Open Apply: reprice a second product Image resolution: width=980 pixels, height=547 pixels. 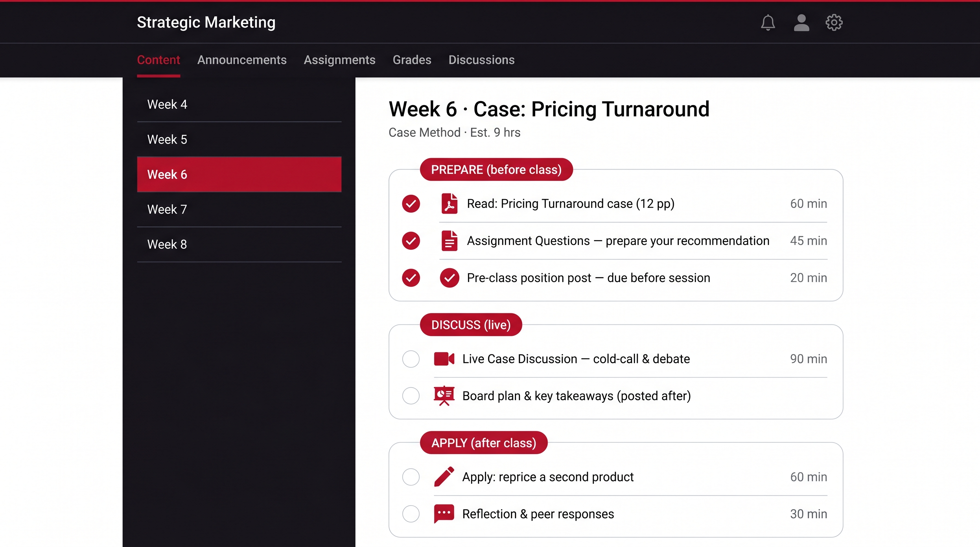(x=548, y=476)
